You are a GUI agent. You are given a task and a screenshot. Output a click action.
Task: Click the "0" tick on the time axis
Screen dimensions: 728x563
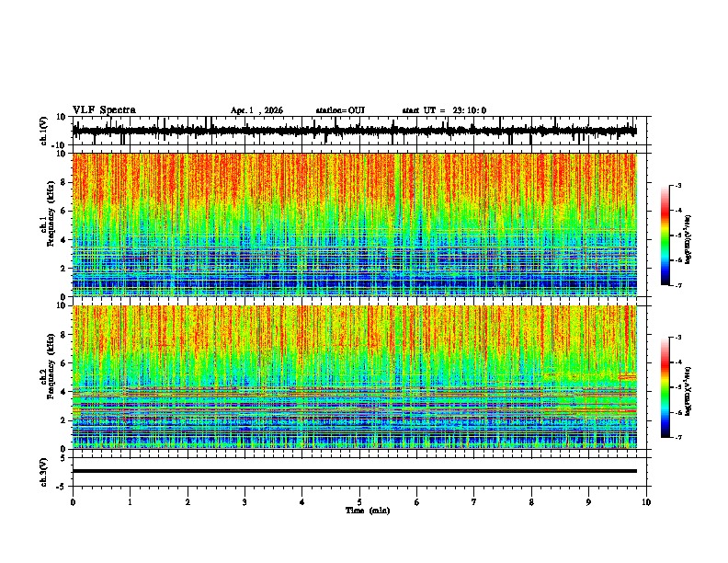[x=73, y=502]
